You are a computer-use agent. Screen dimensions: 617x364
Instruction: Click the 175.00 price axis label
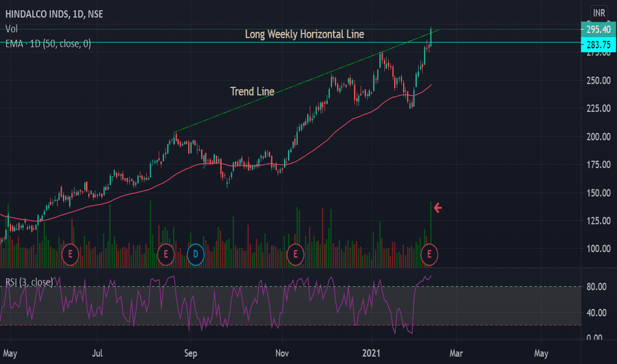pyautogui.click(x=598, y=165)
